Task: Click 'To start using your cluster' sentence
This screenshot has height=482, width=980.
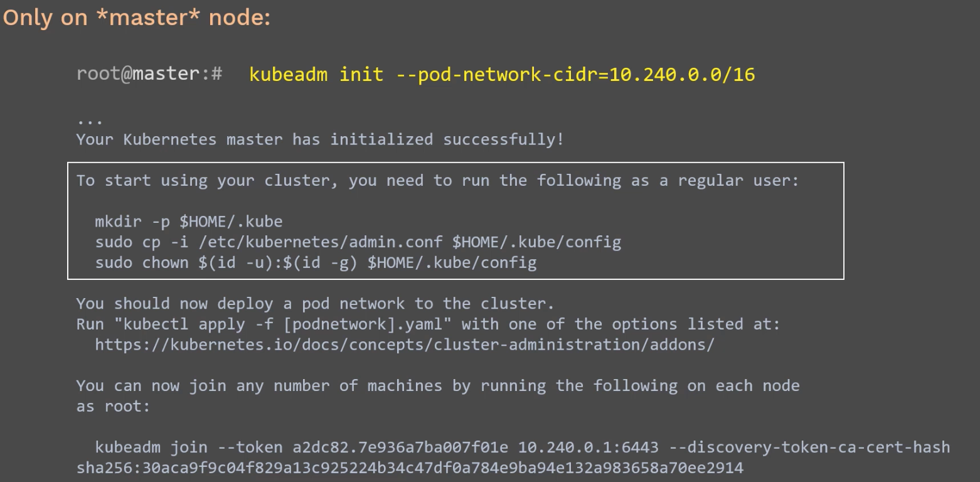Action: click(x=438, y=181)
